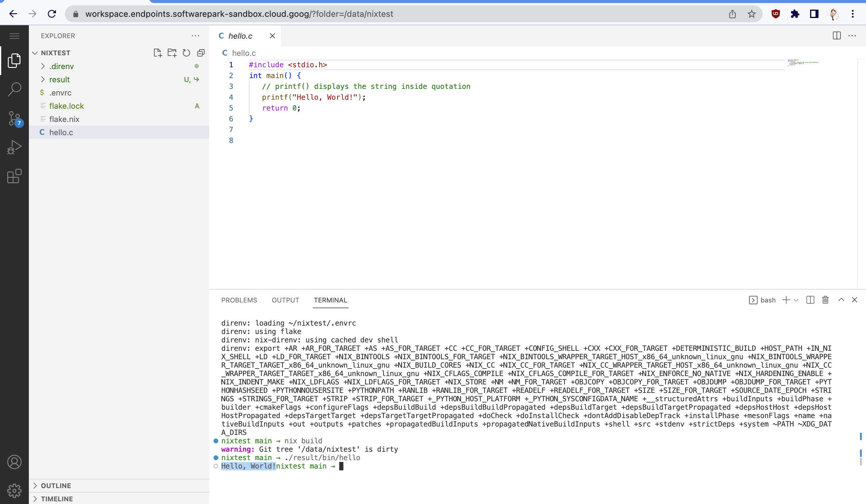Toggle the hamburger application menu
The width and height of the screenshot is (866, 504).
coord(14,36)
